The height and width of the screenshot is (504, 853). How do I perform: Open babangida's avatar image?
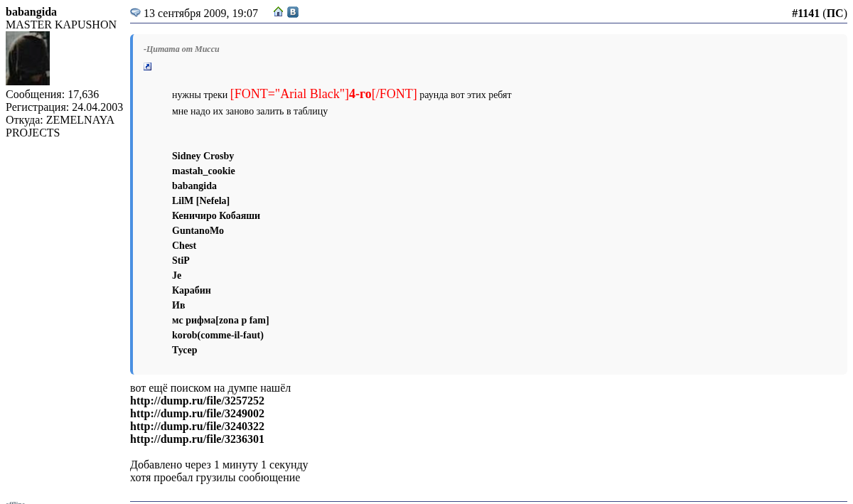pyautogui.click(x=28, y=58)
